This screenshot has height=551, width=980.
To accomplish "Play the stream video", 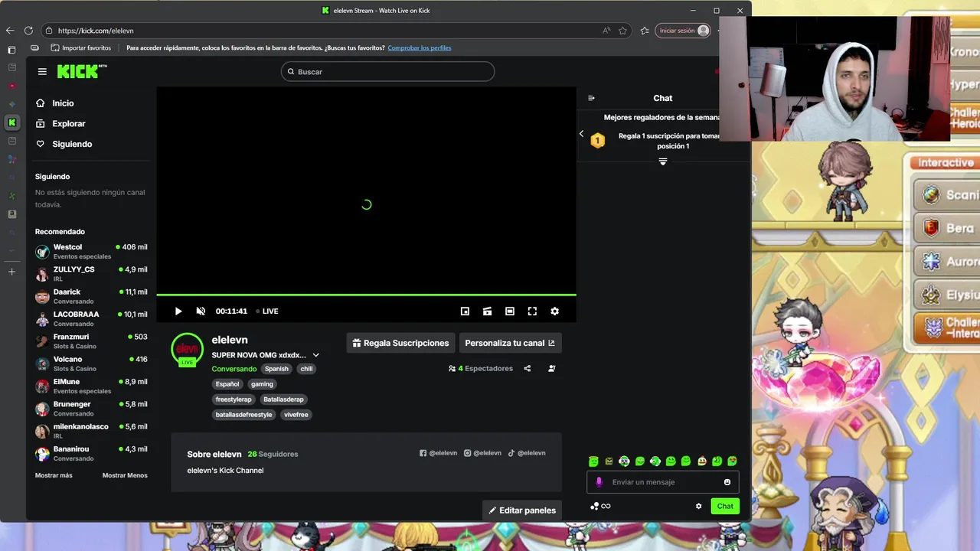I will pos(178,311).
